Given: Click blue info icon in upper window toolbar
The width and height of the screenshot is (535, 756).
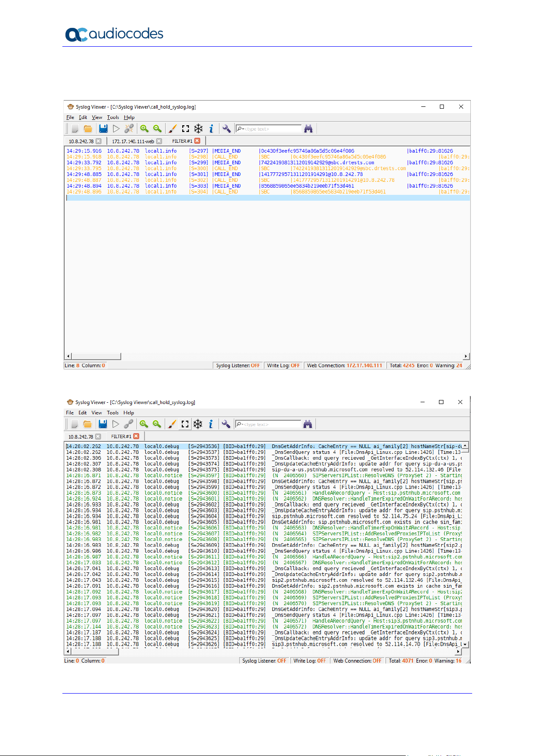Looking at the screenshot, I should 211,129.
